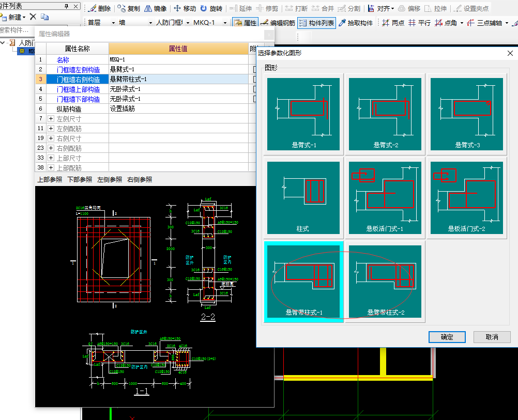Choose the 悬臂带柱式-1 shape thumbnail
Viewport: 518px width, 420px height.
click(303, 282)
